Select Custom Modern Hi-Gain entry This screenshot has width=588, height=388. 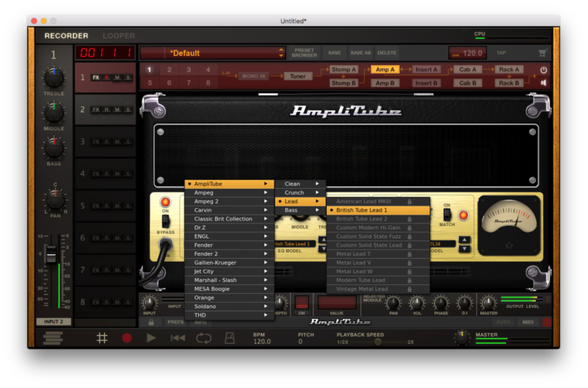(x=378, y=227)
